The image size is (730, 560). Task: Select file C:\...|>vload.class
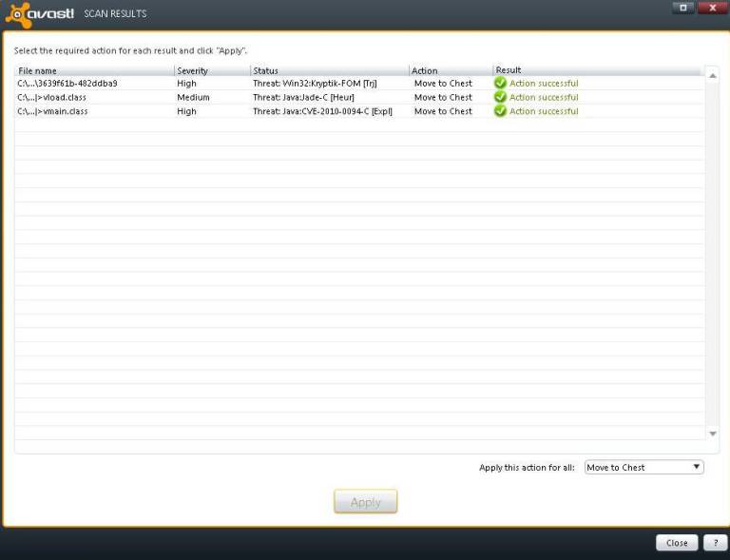coord(51,97)
